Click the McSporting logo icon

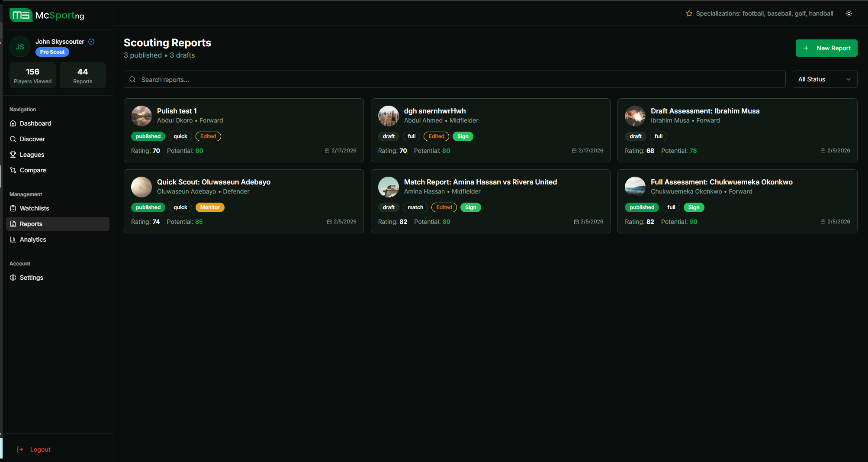21,15
